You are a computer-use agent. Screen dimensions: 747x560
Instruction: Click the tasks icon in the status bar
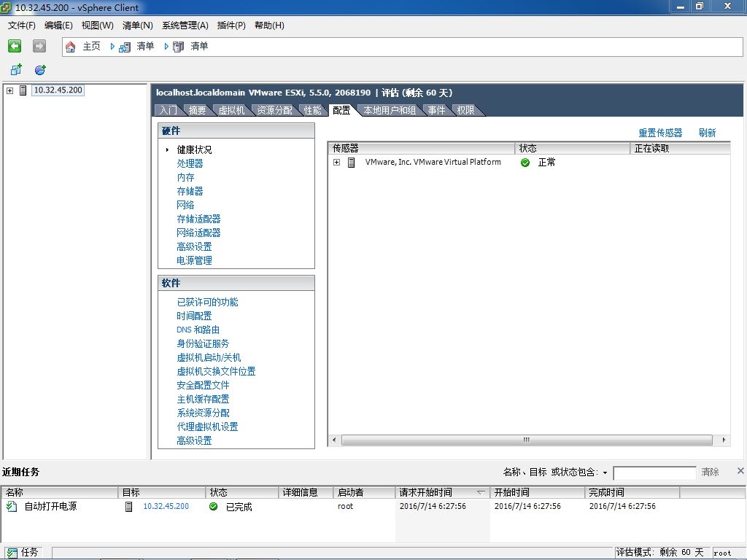tap(12, 553)
